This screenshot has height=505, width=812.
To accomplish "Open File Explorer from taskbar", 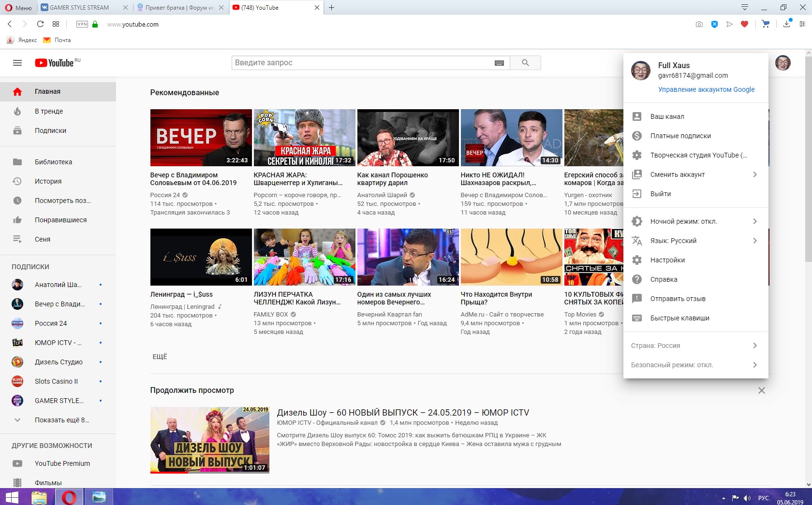I will [39, 497].
